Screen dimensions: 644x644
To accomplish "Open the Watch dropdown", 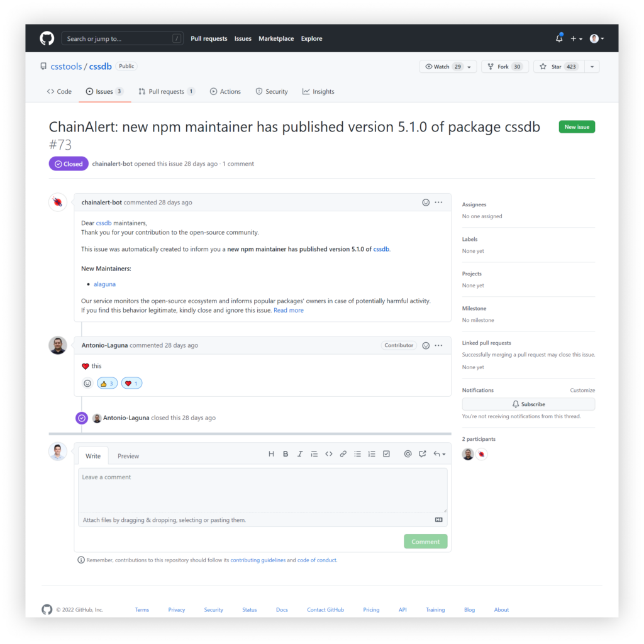I will tap(448, 67).
